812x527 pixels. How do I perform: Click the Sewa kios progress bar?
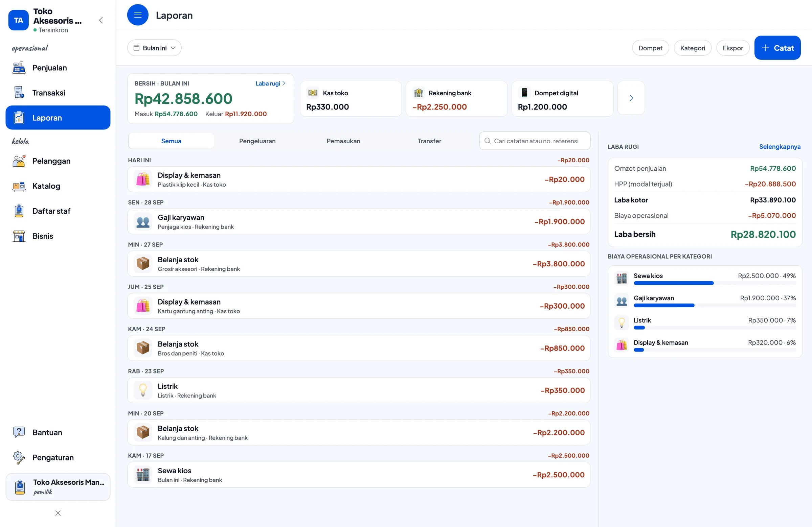[x=715, y=283]
